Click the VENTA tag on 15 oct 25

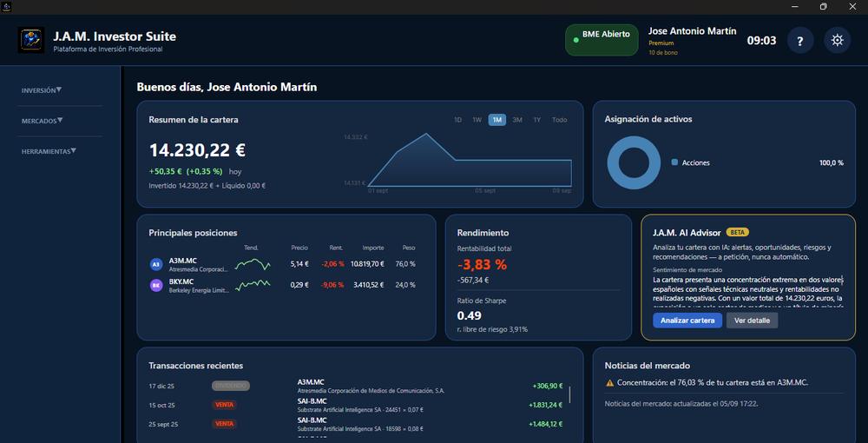[224, 405]
